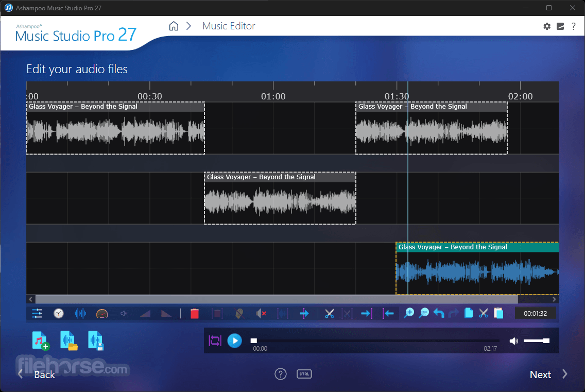
Task: Click the '02:17' total duration text
Action: (x=490, y=349)
